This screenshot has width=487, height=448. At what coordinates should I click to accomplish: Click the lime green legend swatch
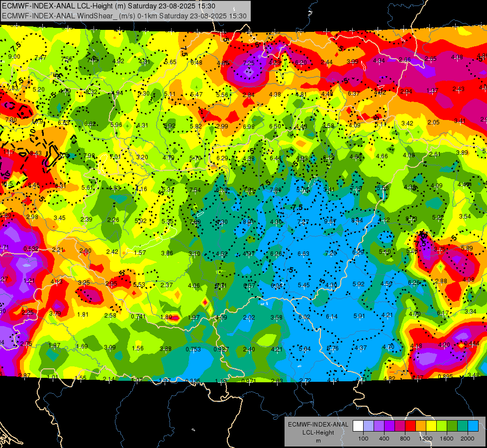click(x=441, y=426)
